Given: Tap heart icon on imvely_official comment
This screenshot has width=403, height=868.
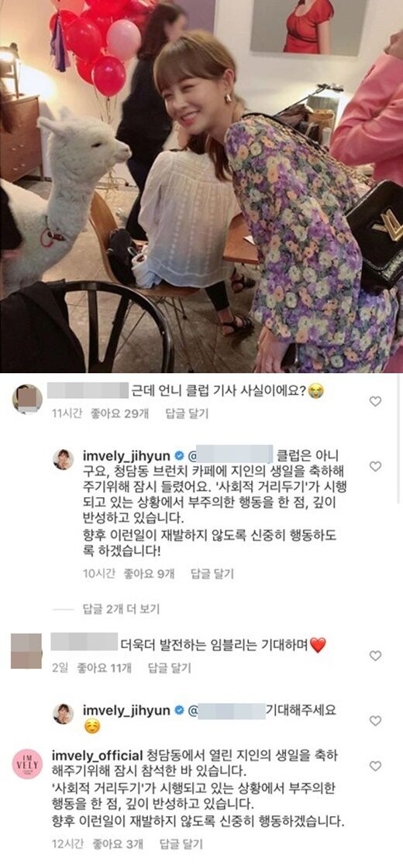Looking at the screenshot, I should point(375,766).
